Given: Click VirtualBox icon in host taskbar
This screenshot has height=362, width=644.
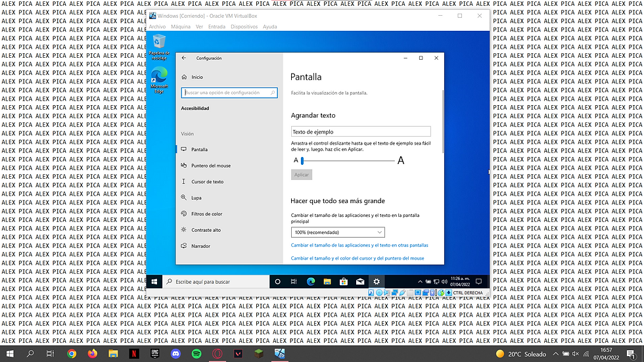Looking at the screenshot, I should [x=280, y=354].
